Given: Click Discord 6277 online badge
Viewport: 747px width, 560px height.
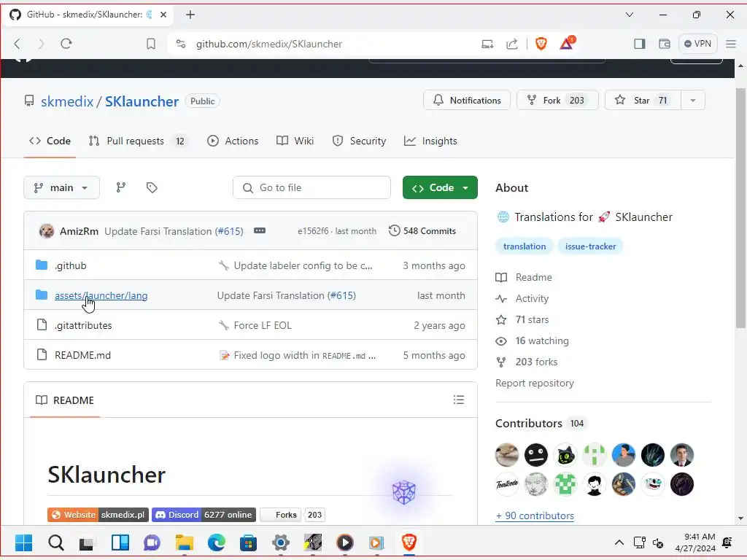Looking at the screenshot, I should [204, 515].
